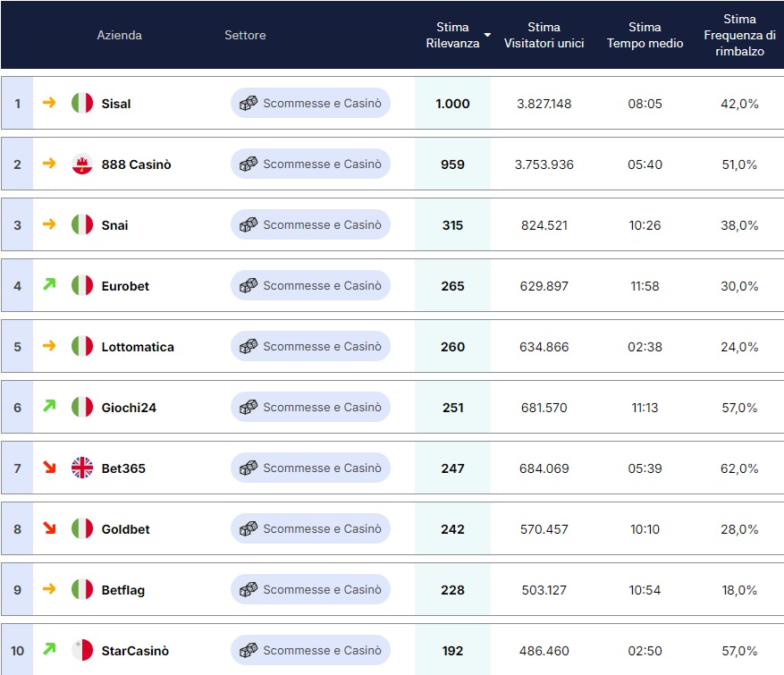The image size is (784, 675).
Task: Click the green up arrow in Giochi24 row
Action: pos(49,406)
